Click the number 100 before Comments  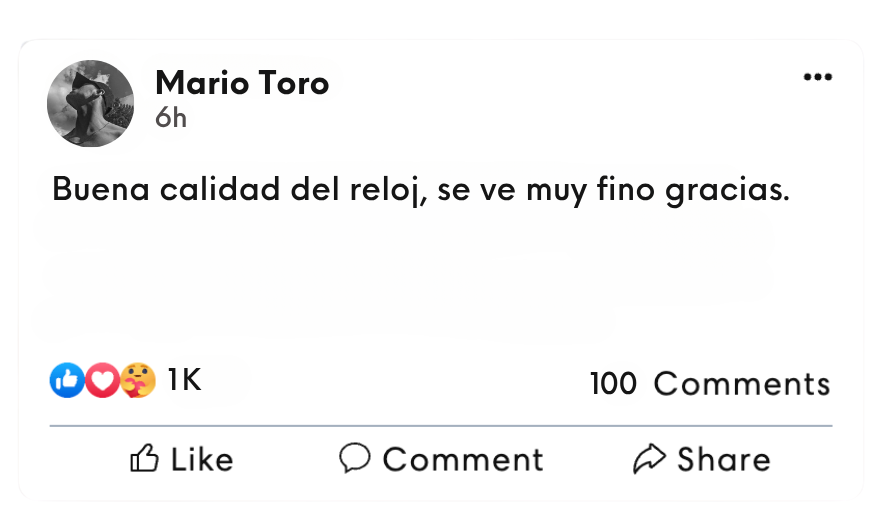click(613, 384)
